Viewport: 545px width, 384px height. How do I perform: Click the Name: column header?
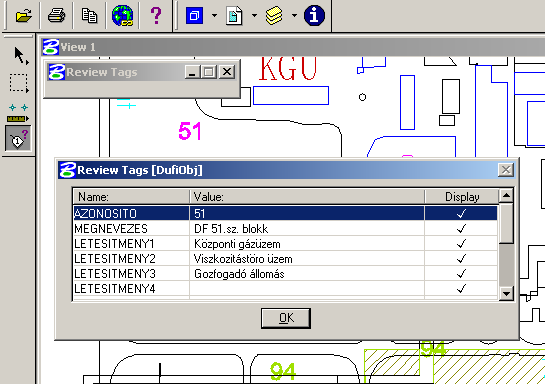pyautogui.click(x=131, y=197)
